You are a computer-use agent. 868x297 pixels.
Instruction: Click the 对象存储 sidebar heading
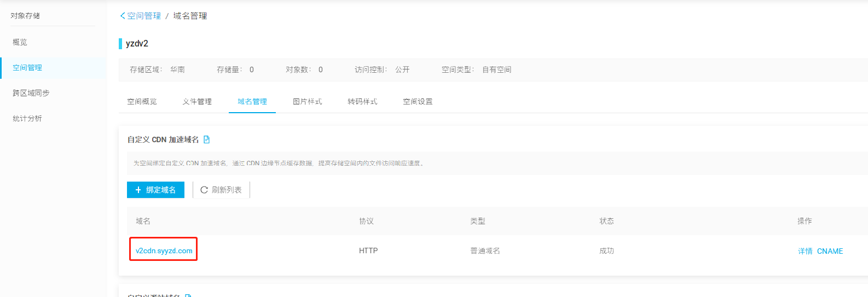tap(25, 16)
